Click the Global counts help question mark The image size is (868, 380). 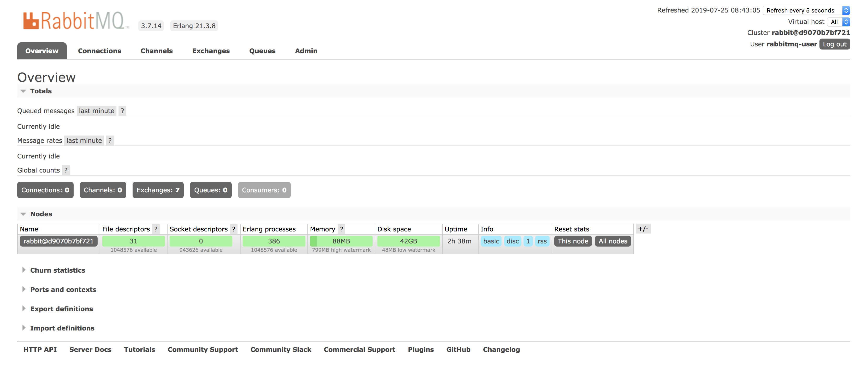pos(66,170)
